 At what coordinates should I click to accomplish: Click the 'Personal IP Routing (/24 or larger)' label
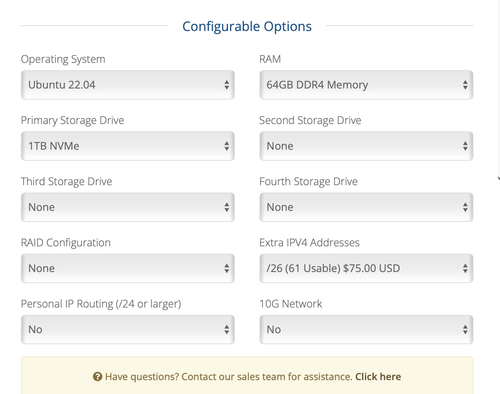coord(101,304)
